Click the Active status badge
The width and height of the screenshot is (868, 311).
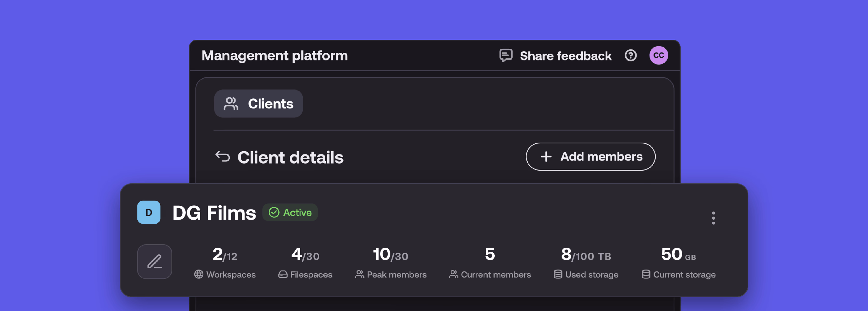pos(290,212)
